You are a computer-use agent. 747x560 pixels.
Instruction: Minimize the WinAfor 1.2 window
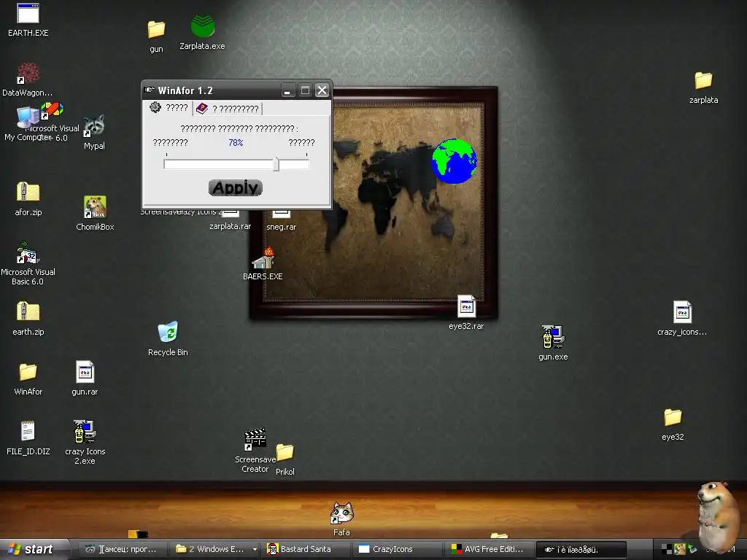pyautogui.click(x=287, y=90)
